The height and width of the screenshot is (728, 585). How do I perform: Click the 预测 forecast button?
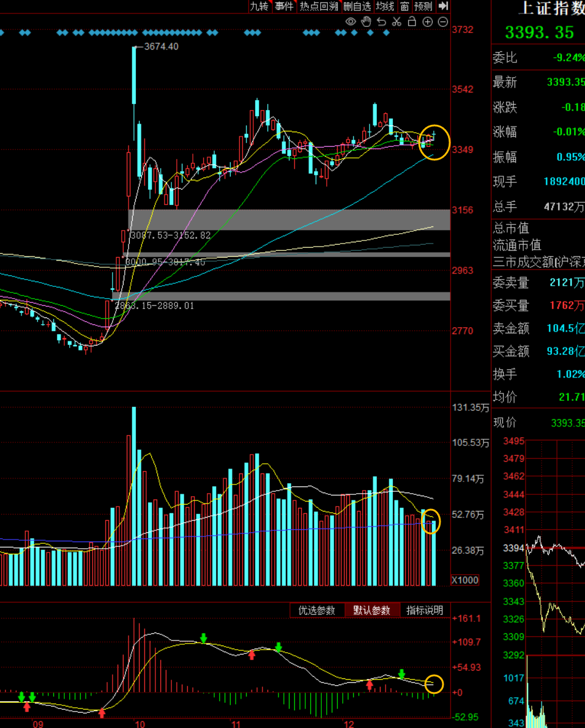click(423, 6)
